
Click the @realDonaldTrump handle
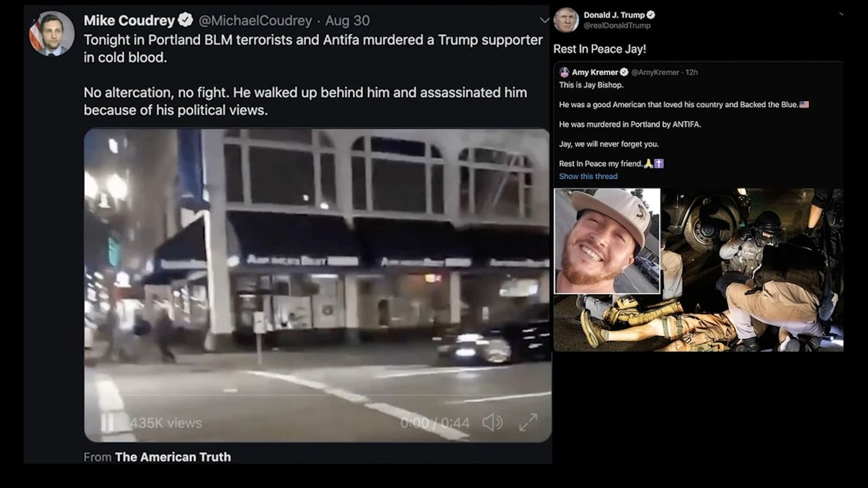(x=617, y=26)
